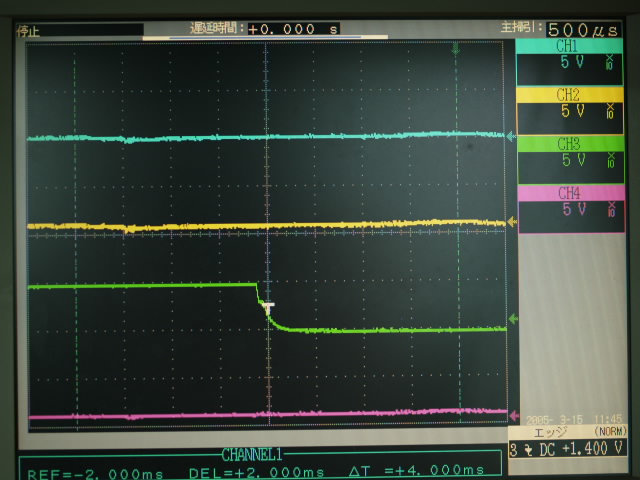Select the CH2 yellow channel header
Screen dimensions: 640x480
567,94
